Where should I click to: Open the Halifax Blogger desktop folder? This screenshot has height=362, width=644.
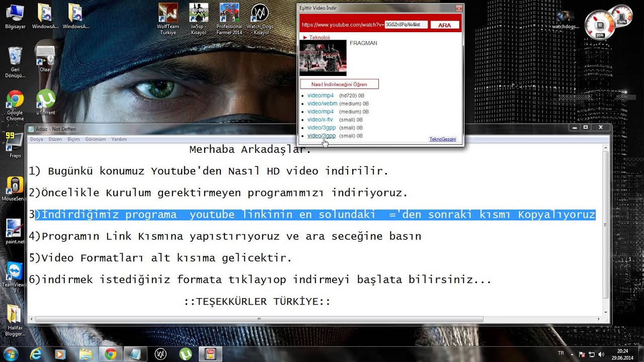[x=15, y=321]
